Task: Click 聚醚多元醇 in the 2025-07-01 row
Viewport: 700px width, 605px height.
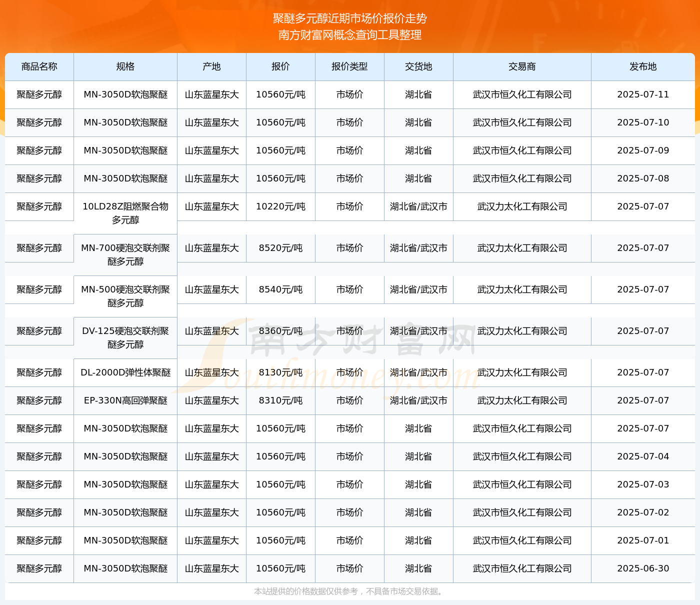Action: pyautogui.click(x=39, y=540)
